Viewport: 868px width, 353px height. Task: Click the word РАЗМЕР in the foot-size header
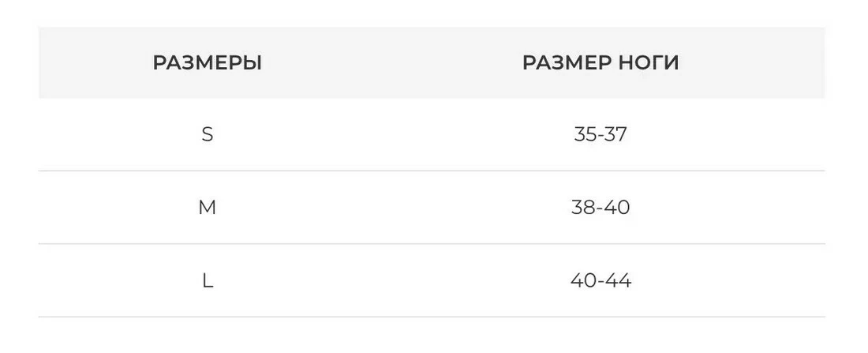[563, 63]
